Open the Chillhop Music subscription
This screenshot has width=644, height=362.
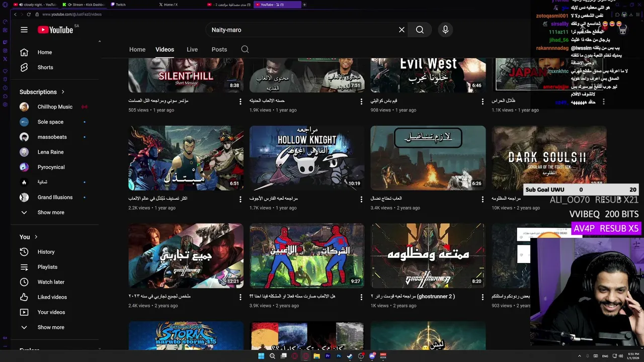(x=55, y=107)
